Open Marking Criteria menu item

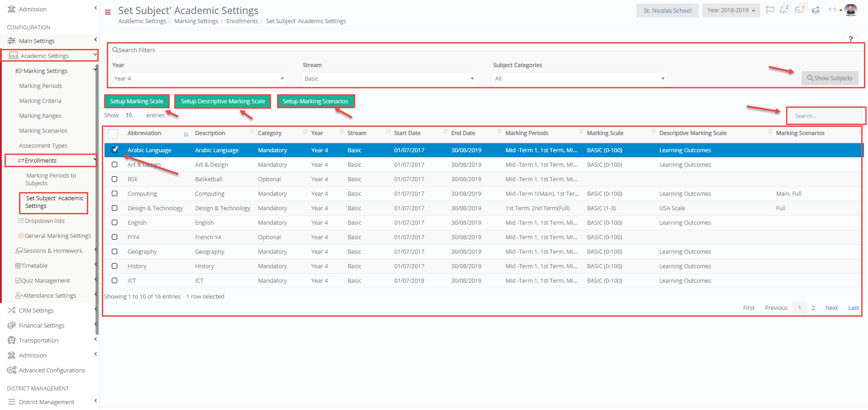pyautogui.click(x=40, y=101)
